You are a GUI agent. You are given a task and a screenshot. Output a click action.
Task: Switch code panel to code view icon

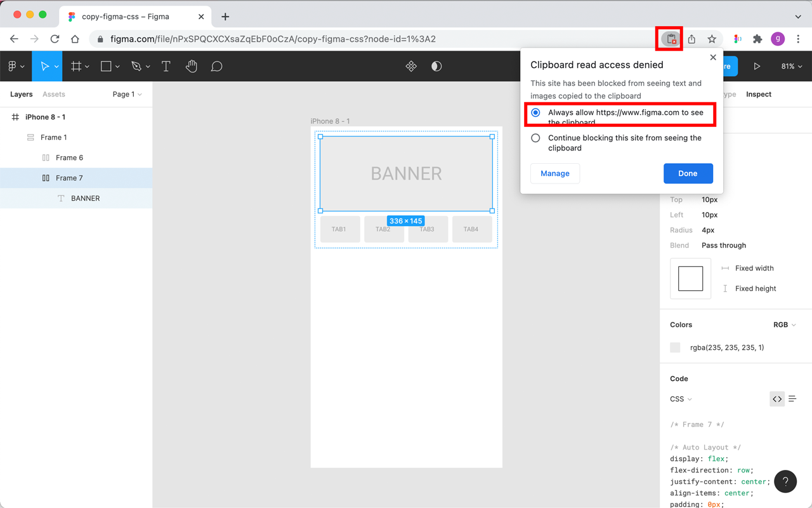[777, 399]
